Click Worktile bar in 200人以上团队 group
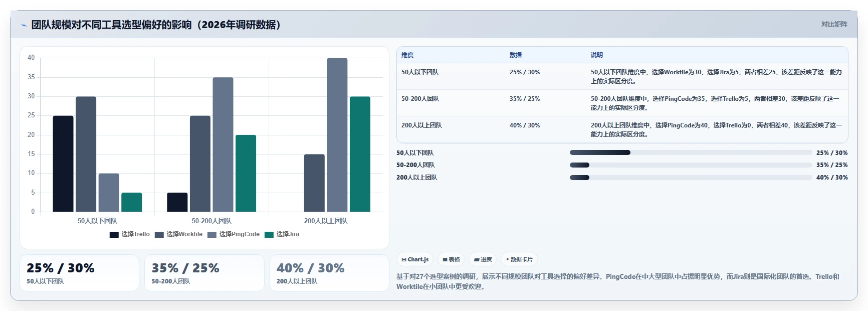Viewport: 868px width, 311px height. 314,183
